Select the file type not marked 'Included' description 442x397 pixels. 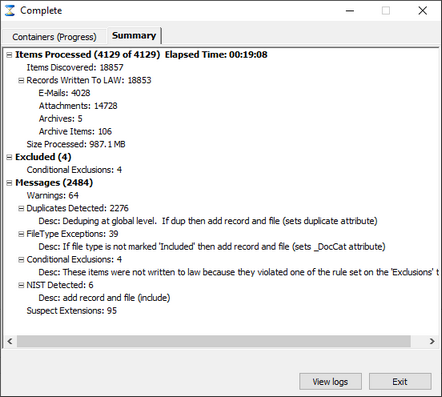point(212,247)
